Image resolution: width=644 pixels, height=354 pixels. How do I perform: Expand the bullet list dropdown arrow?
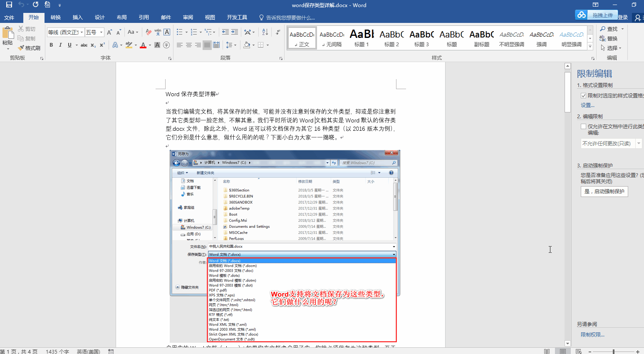pyautogui.click(x=186, y=32)
